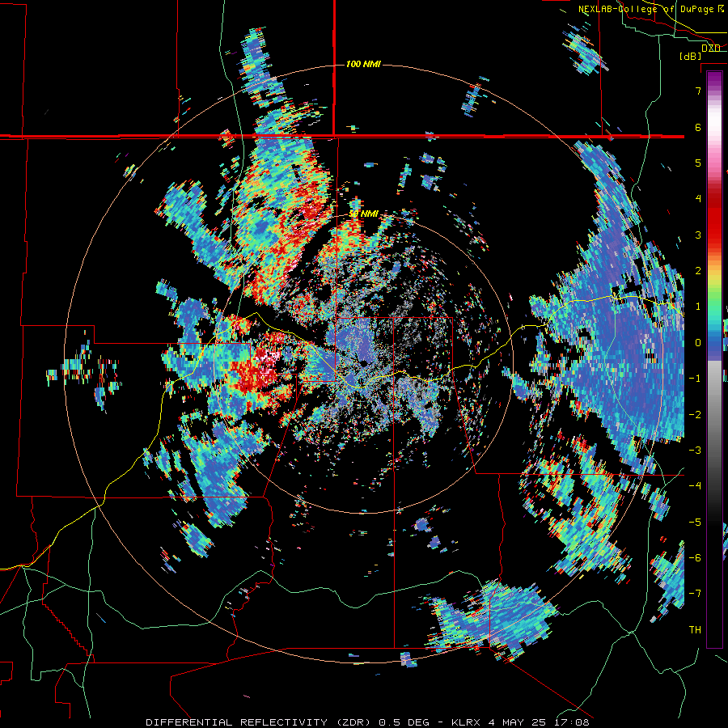Click the DZD product label above the scale
Viewport: 728px width, 728px height.
[x=711, y=49]
